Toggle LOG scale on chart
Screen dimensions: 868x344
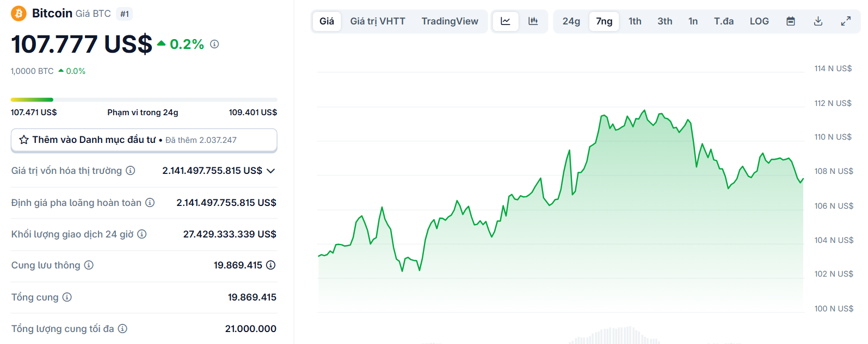point(759,21)
